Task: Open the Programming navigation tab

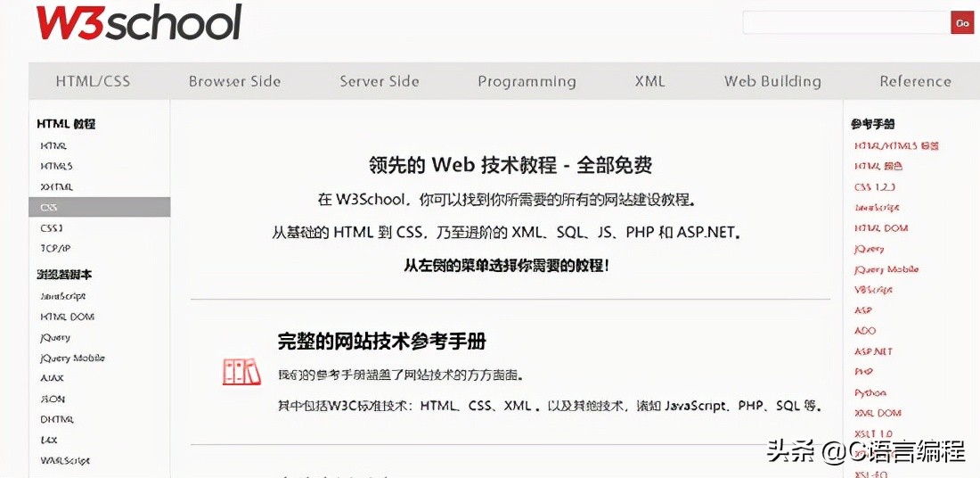Action: click(x=527, y=82)
